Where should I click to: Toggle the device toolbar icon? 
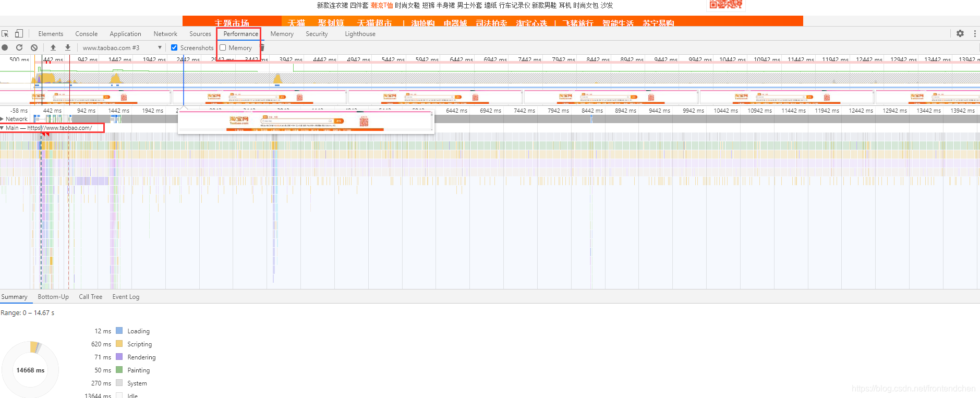(x=19, y=33)
